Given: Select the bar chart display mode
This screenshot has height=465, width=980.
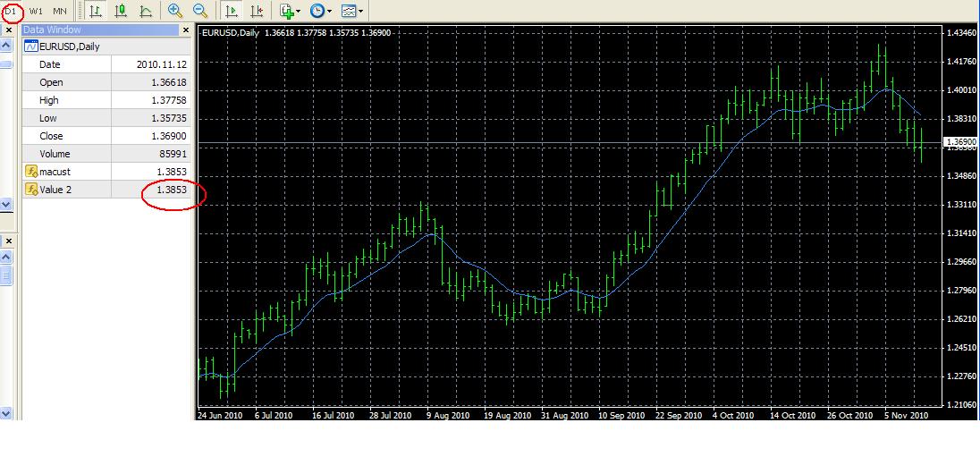Looking at the screenshot, I should (x=96, y=11).
